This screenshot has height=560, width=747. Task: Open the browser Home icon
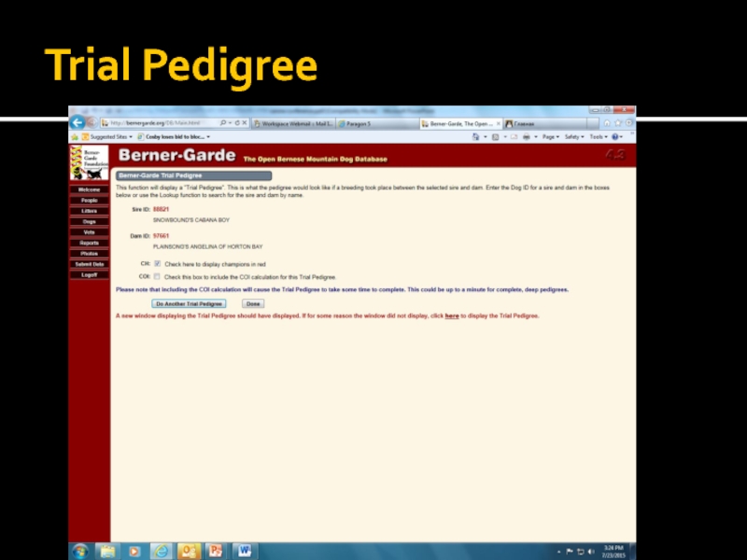607,123
